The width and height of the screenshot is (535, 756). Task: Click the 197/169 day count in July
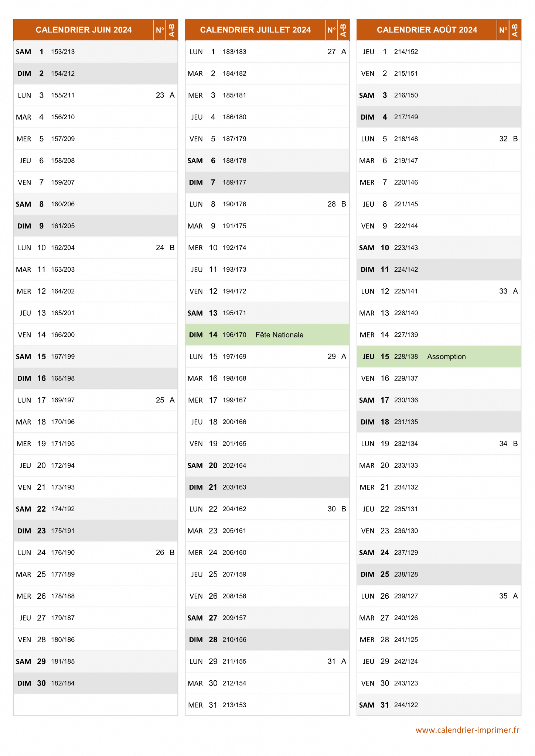234,357
